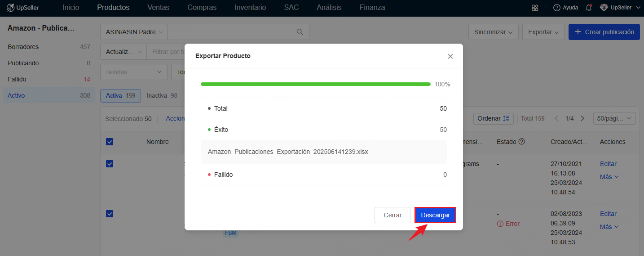Open the Compras menu

(x=202, y=8)
